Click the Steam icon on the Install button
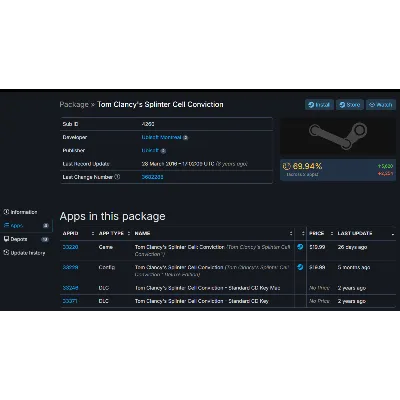The width and height of the screenshot is (400, 400). point(311,105)
